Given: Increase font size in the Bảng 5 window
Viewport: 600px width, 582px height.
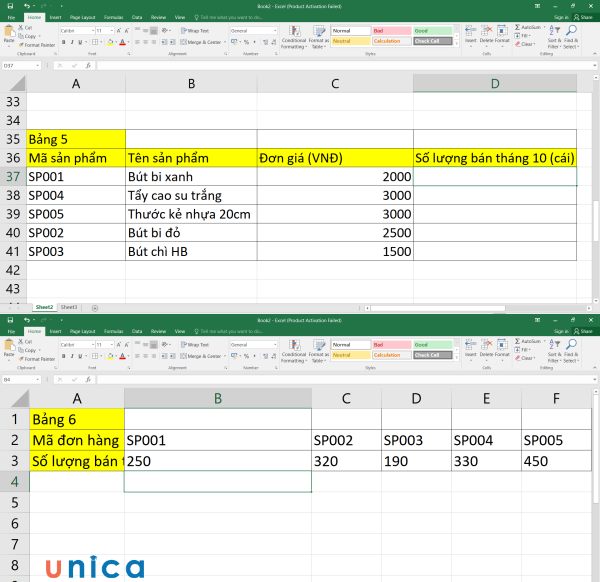Looking at the screenshot, I should (x=119, y=31).
